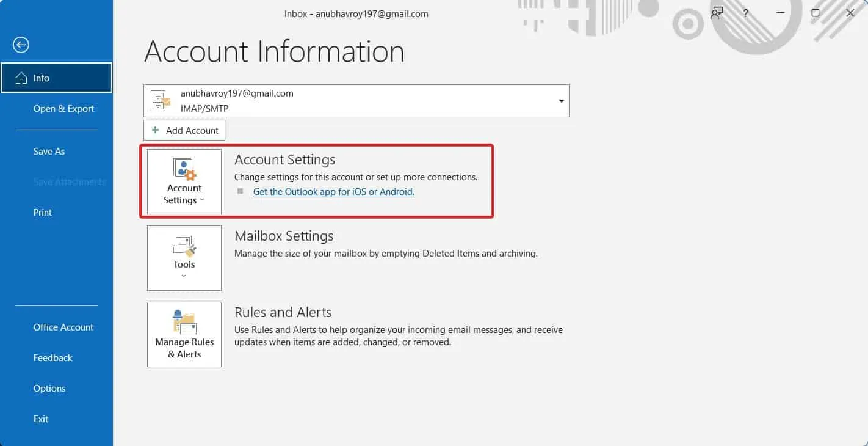Click the IMAP/SMTP account type text
The image size is (868, 446).
pos(204,108)
